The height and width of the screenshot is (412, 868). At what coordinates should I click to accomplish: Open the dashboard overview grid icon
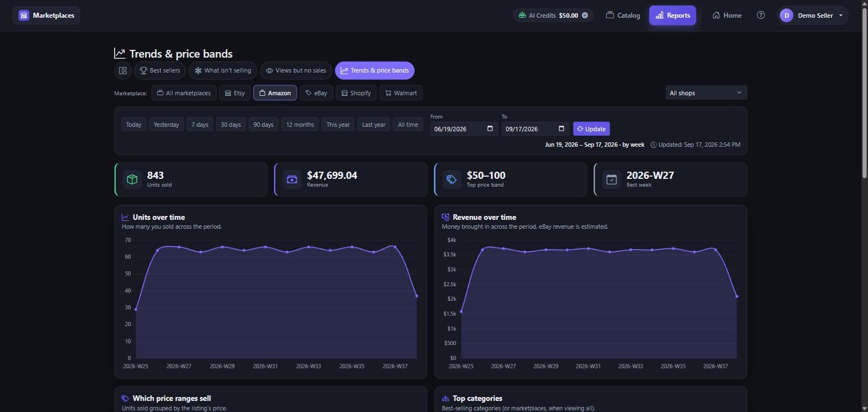point(123,70)
